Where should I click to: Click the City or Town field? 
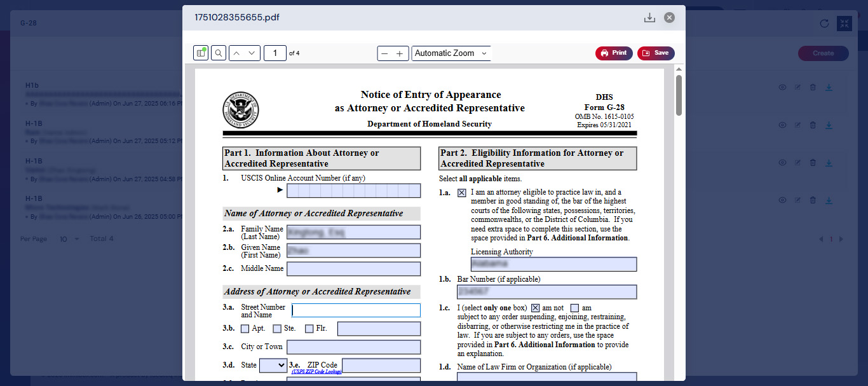[354, 347]
